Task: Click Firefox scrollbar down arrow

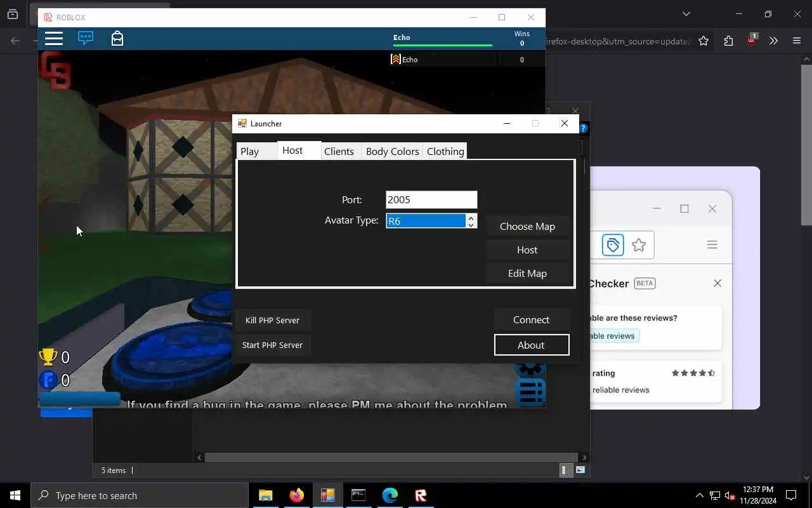Action: [x=806, y=478]
